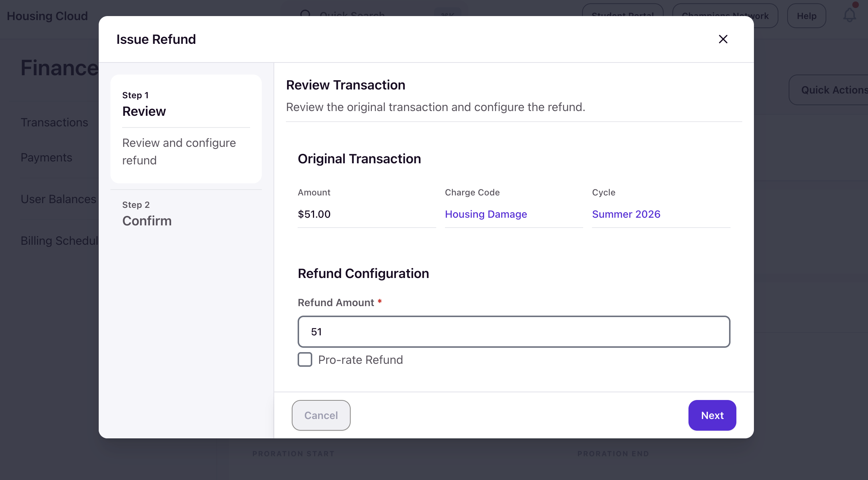
Task: Click the Refund Configuration heading
Action: (x=363, y=274)
